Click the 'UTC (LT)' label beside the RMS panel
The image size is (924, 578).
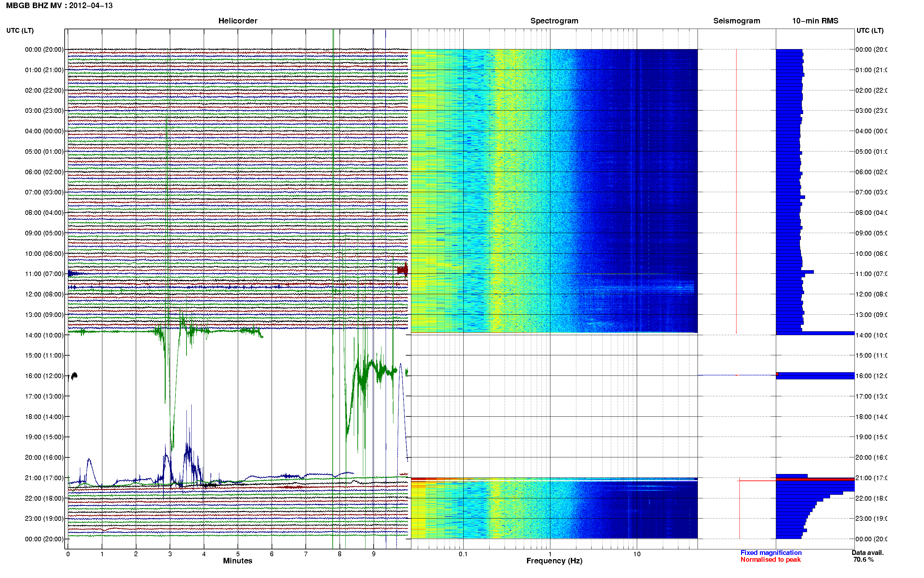coord(870,31)
